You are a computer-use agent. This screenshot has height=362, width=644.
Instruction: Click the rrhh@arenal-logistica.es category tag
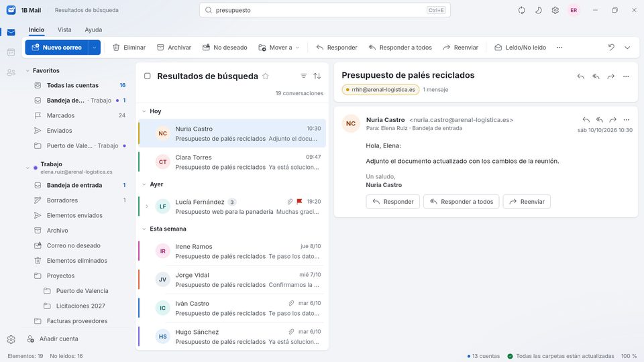click(381, 89)
